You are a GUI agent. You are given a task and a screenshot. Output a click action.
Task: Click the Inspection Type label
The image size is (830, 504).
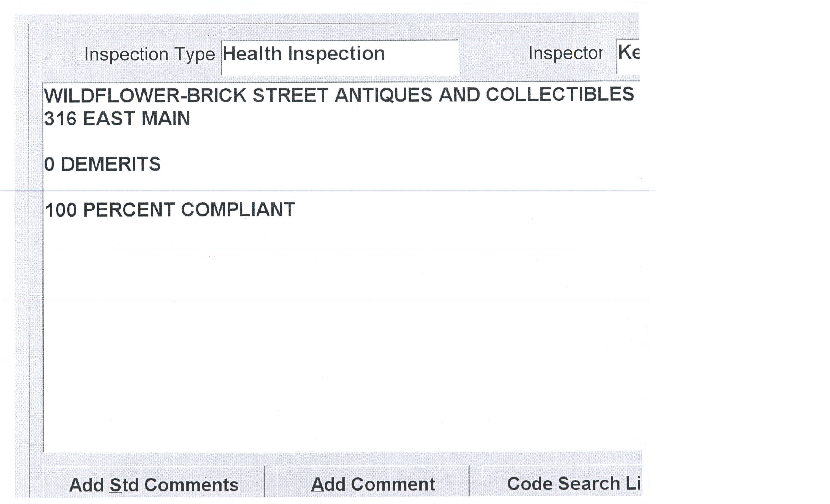[149, 55]
